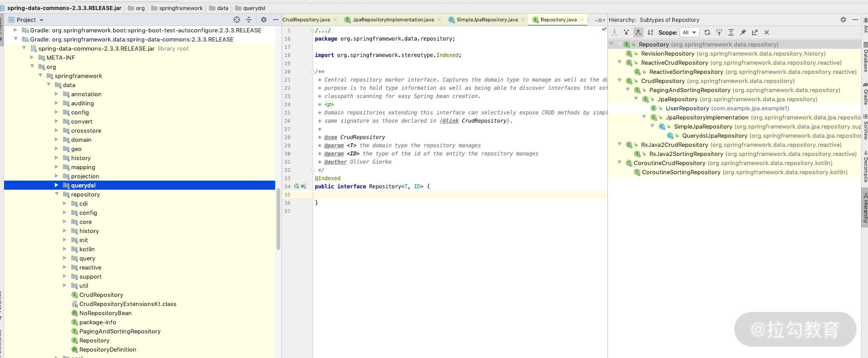
Task: Expand the annotation folder
Action: click(x=57, y=94)
